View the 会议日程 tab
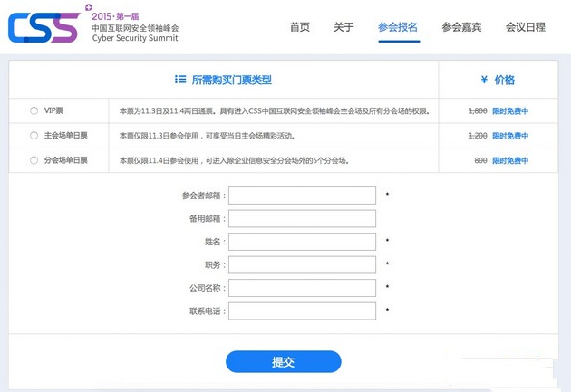Screen dimensions: 571x392 [526, 27]
